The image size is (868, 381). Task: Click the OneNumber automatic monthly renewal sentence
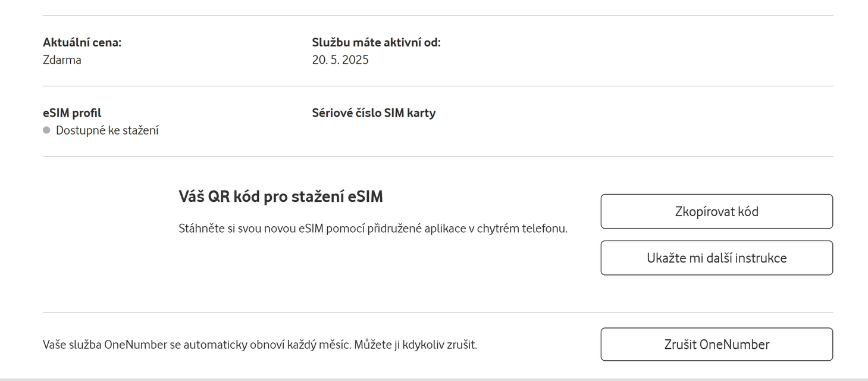[196, 345]
